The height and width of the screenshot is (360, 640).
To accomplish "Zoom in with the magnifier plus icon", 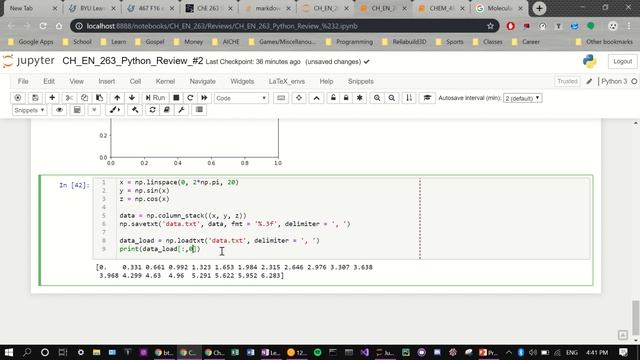I will pos(377,98).
